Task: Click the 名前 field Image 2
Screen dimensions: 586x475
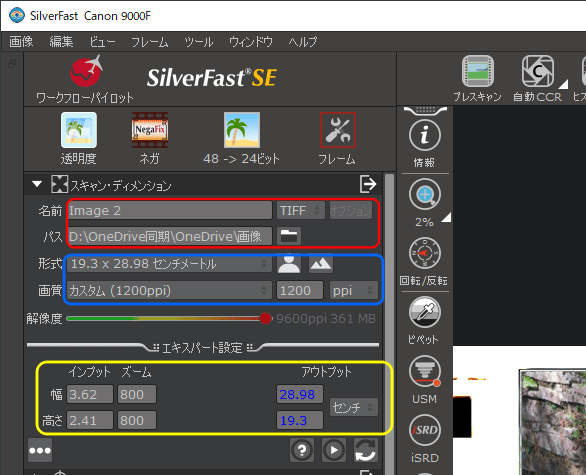Action: click(x=169, y=210)
